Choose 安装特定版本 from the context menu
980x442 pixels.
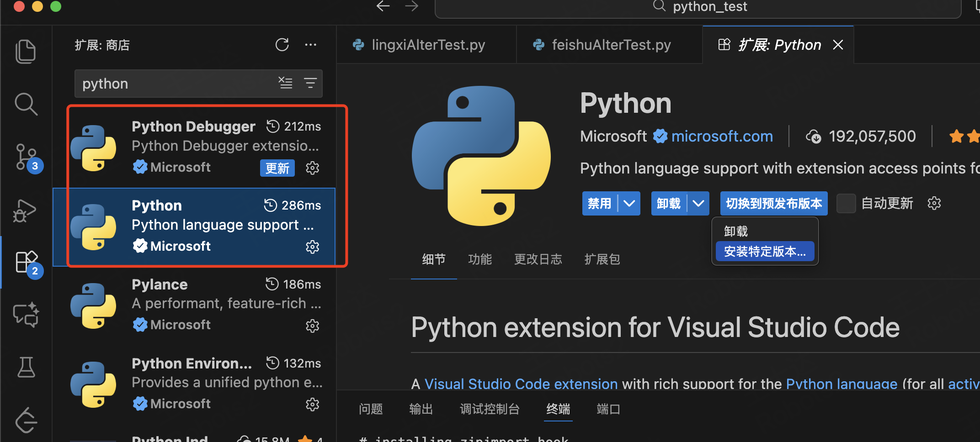[x=765, y=251]
